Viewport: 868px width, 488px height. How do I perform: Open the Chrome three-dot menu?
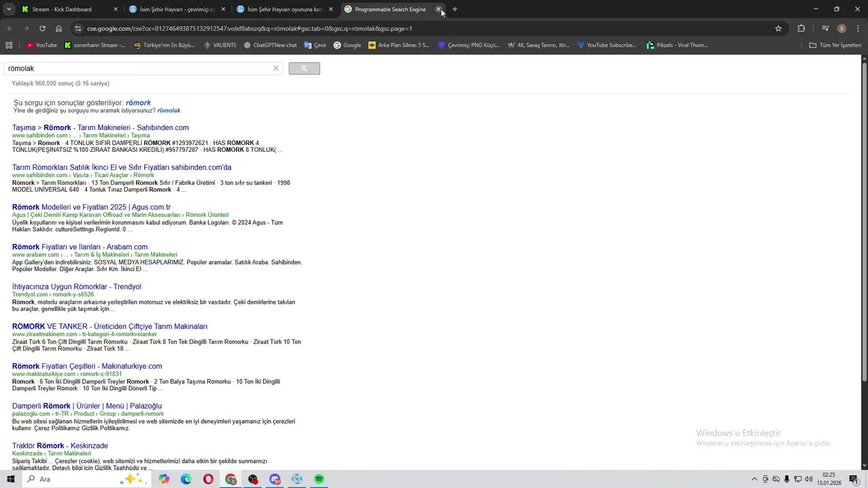click(x=857, y=28)
